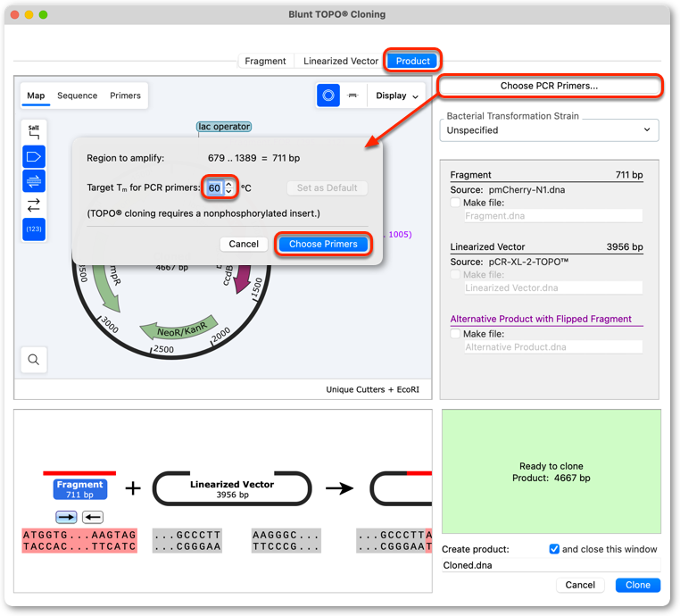The height and width of the screenshot is (616, 680).
Task: Click the blue Fragment 711 bp block
Action: click(x=79, y=489)
